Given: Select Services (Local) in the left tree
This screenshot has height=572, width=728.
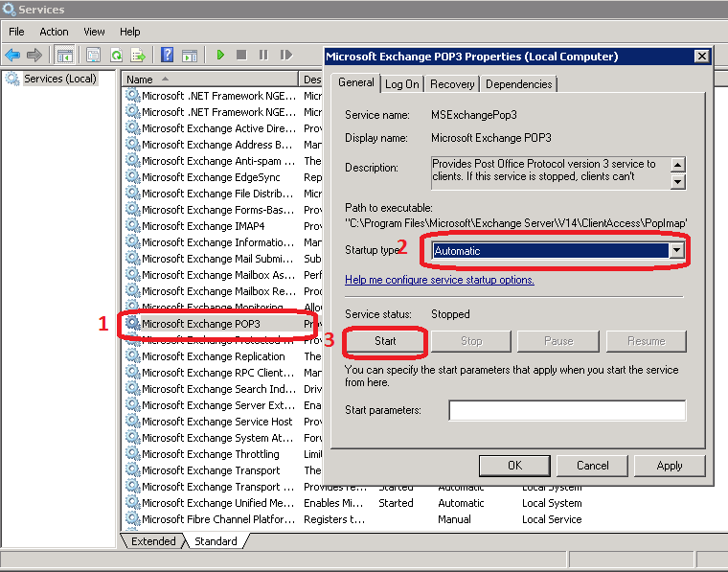Looking at the screenshot, I should [59, 79].
